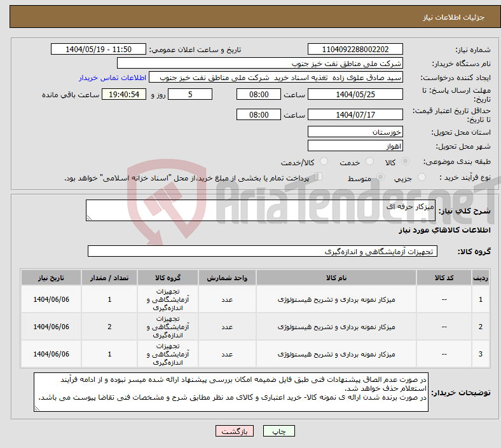The height and width of the screenshot is (448, 501).
Task: Click the buyer notes text area
Action: click(231, 392)
